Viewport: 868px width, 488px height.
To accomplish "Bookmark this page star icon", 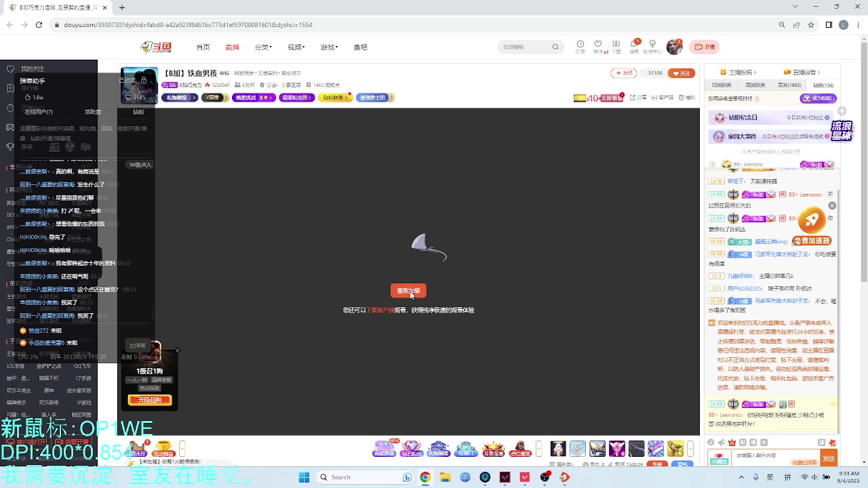I will [811, 25].
